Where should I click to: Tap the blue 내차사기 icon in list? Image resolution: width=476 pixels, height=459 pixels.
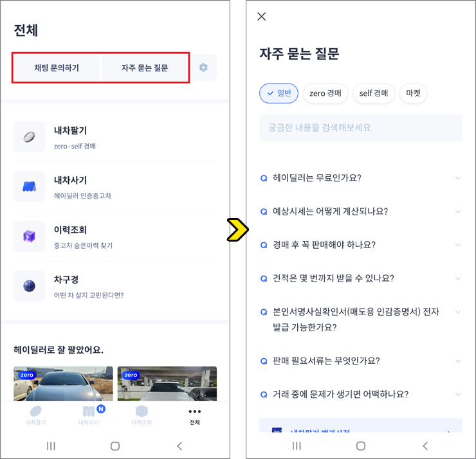pyautogui.click(x=30, y=186)
